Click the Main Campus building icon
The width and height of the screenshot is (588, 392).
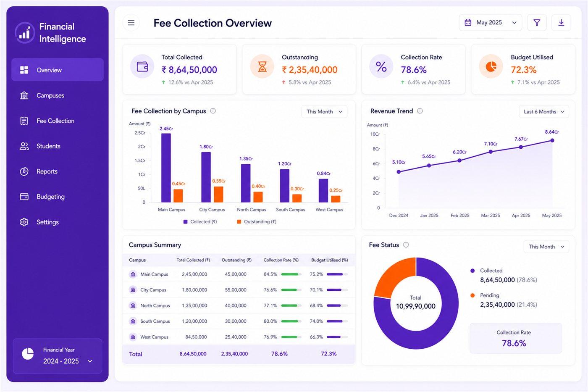point(133,274)
